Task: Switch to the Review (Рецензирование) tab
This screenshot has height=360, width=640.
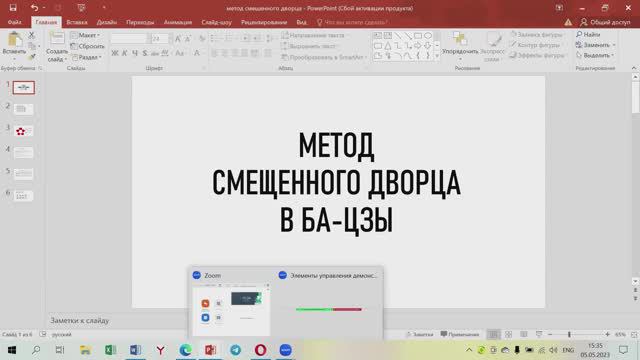Action: click(264, 22)
